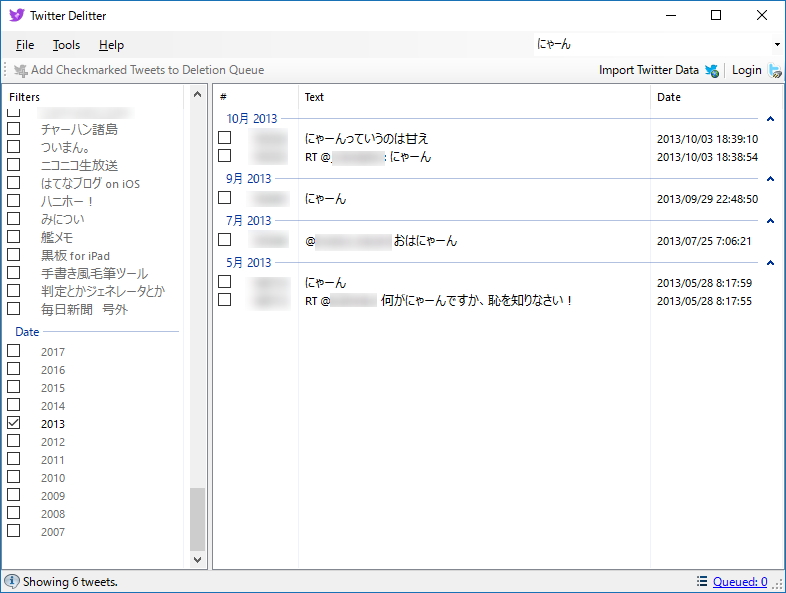Image resolution: width=786 pixels, height=593 pixels.
Task: Check the 手書き風毛筆ツール filter
Action: pyautogui.click(x=14, y=273)
